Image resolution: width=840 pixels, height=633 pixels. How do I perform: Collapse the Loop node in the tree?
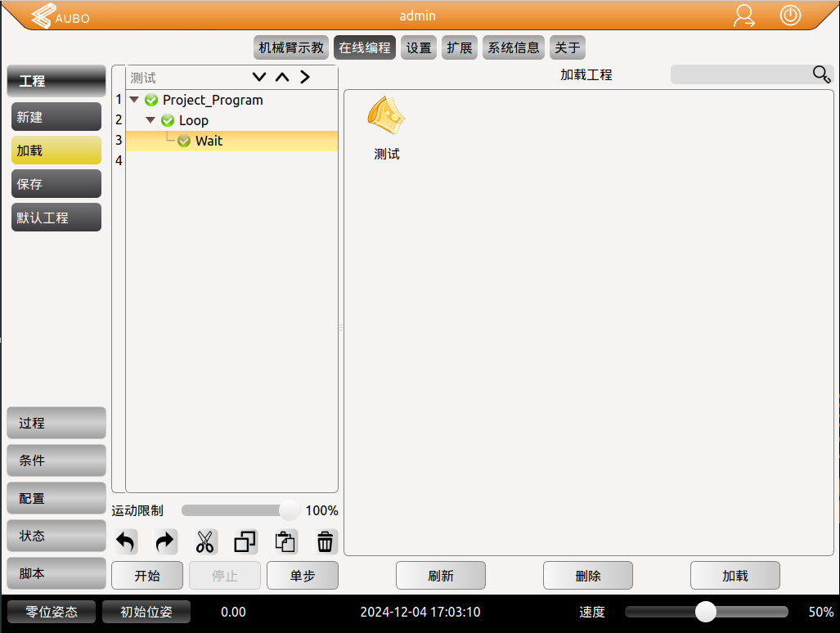(x=150, y=120)
